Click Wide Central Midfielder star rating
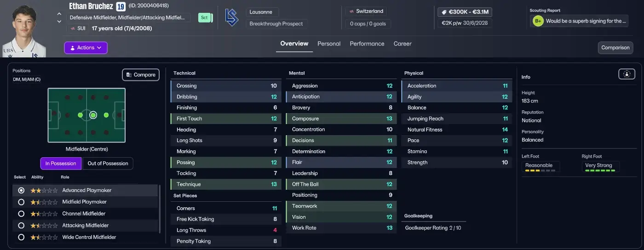This screenshot has height=250, width=644. coord(44,237)
